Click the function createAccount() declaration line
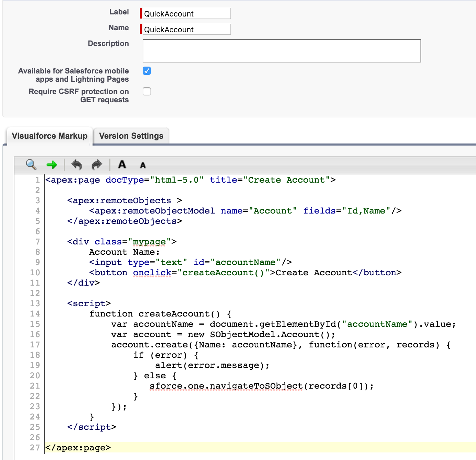The width and height of the screenshot is (476, 460). [160, 314]
